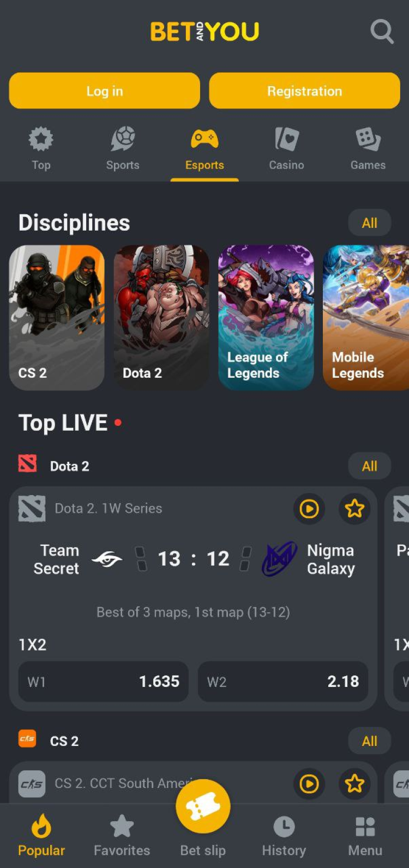Viewport: 409px width, 868px height.
Task: Open the League of Legends discipline card
Action: tap(266, 317)
